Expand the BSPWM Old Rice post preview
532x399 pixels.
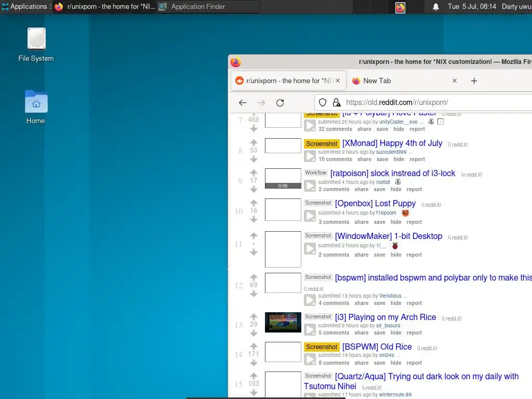(x=310, y=360)
